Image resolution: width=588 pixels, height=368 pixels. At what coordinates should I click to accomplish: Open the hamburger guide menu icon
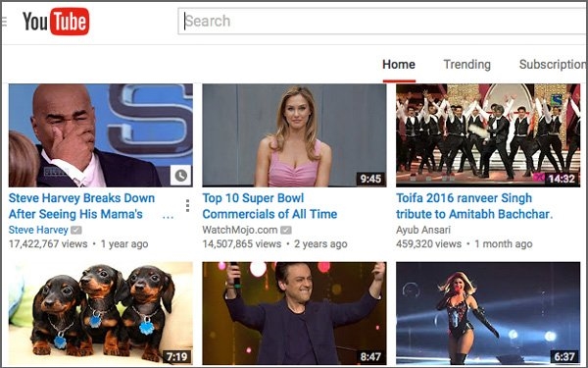click(4, 22)
